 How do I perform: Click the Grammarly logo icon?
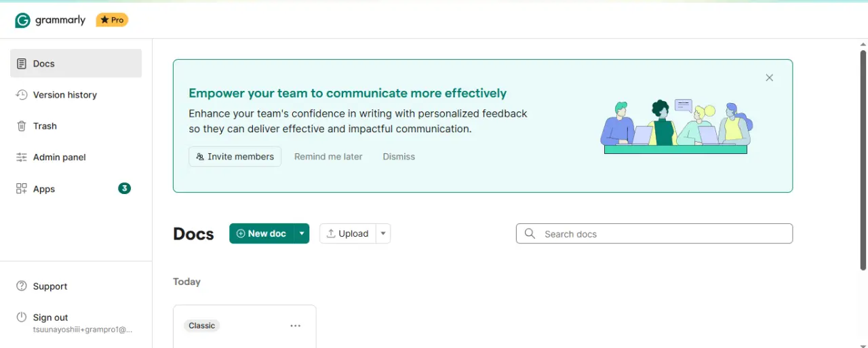[22, 20]
